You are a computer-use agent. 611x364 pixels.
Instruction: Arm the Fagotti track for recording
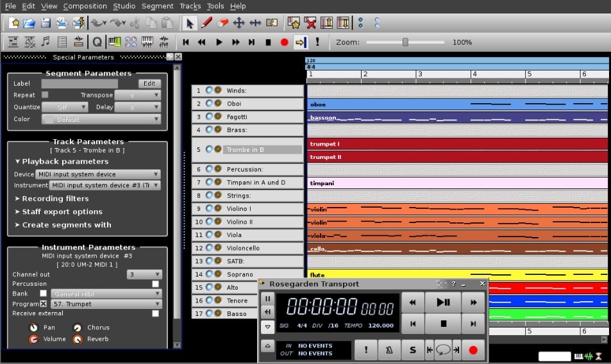(218, 117)
